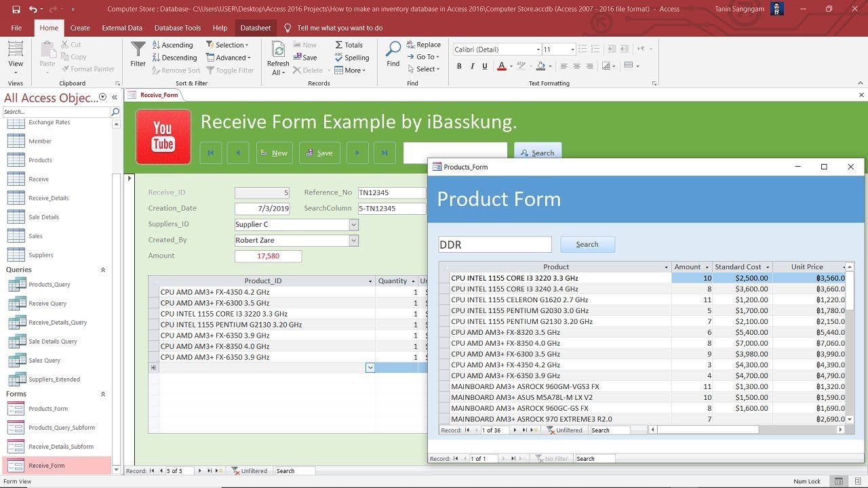Open the Suppliers table in navigation pane
868x488 pixels.
(x=41, y=255)
